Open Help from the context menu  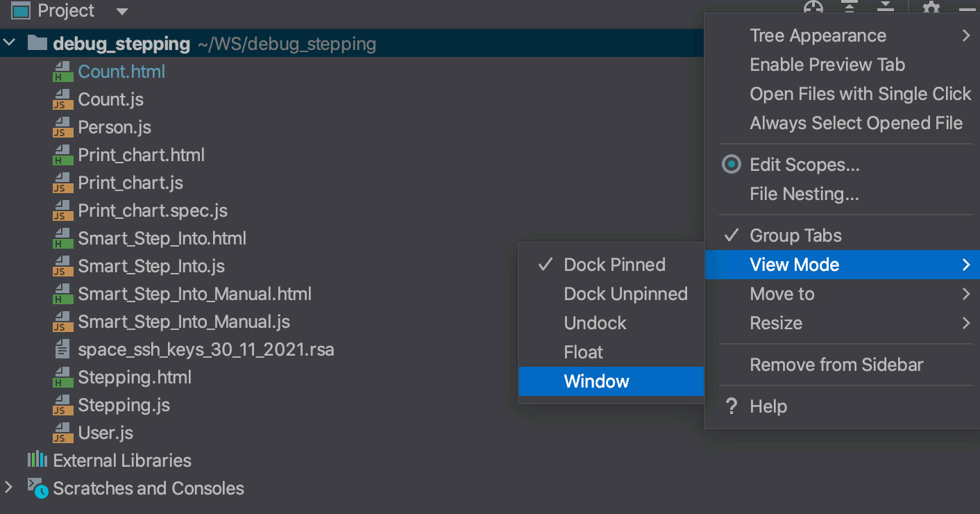pyautogui.click(x=769, y=406)
